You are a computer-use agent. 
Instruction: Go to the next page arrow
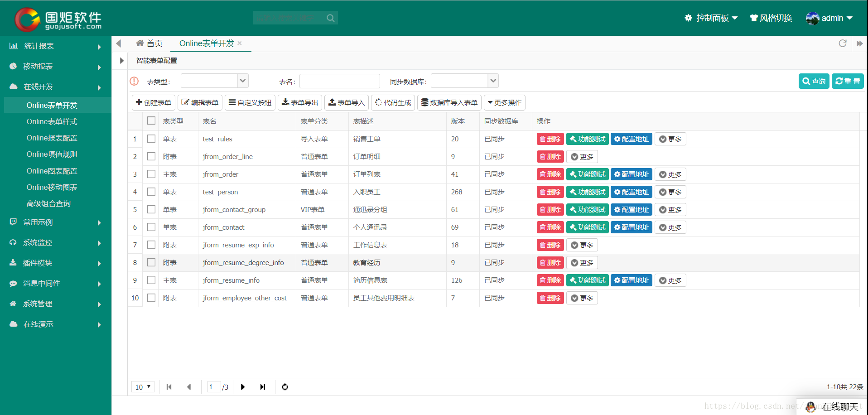243,387
